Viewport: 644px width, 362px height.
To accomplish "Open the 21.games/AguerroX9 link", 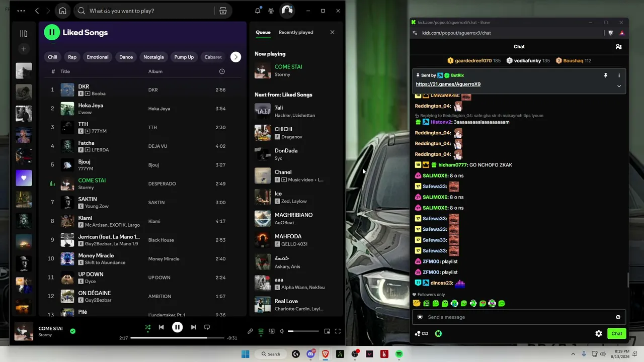I will click(448, 84).
